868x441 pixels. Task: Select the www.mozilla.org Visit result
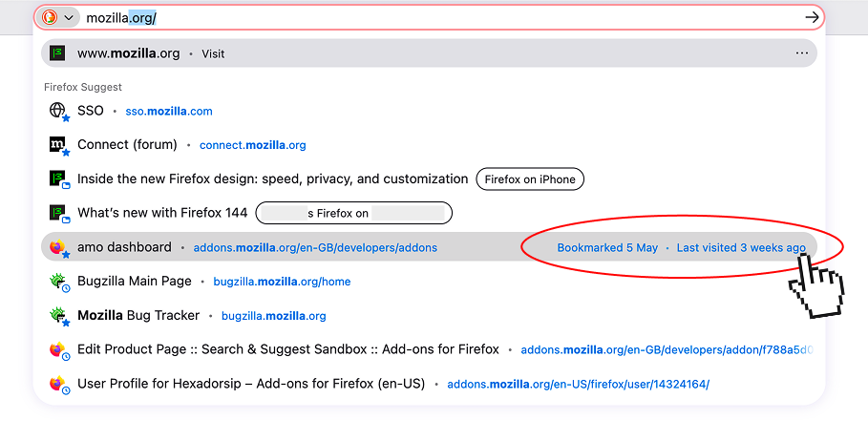[x=429, y=53]
